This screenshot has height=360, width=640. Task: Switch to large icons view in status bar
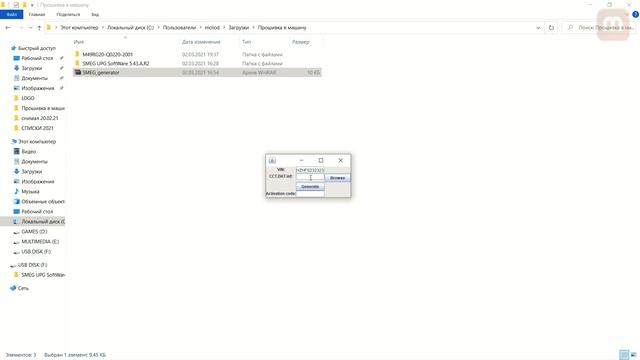click(633, 355)
